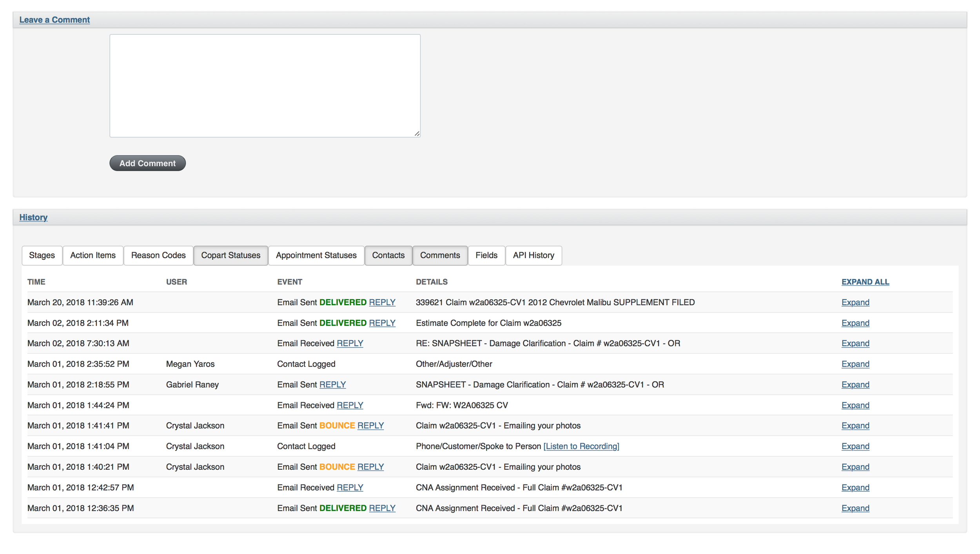Collapse the Leave a Comment section

54,20
